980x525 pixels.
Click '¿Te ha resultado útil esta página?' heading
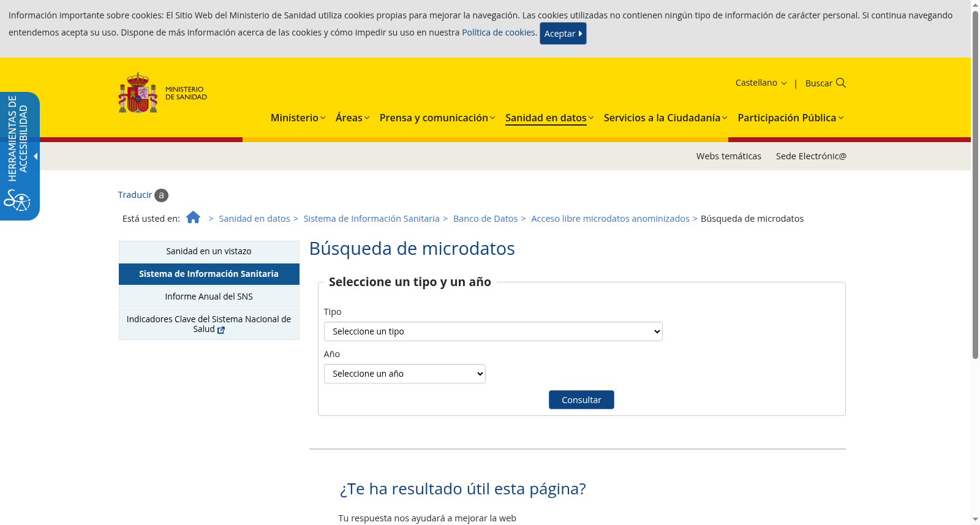[x=462, y=489]
